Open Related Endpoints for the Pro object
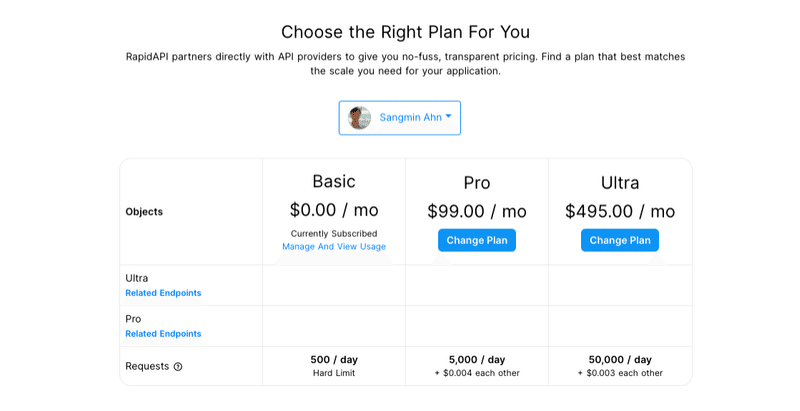The image size is (800, 411). click(x=163, y=333)
